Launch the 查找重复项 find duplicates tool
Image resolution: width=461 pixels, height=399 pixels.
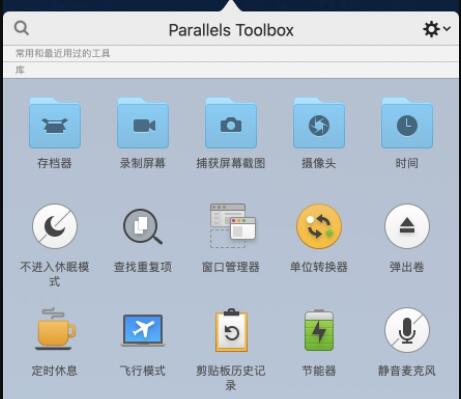click(x=143, y=227)
